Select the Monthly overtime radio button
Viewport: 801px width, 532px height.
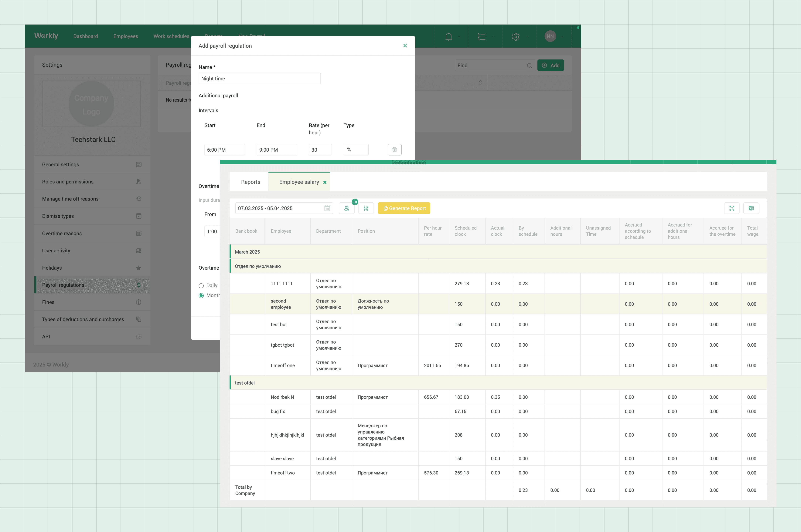201,295
